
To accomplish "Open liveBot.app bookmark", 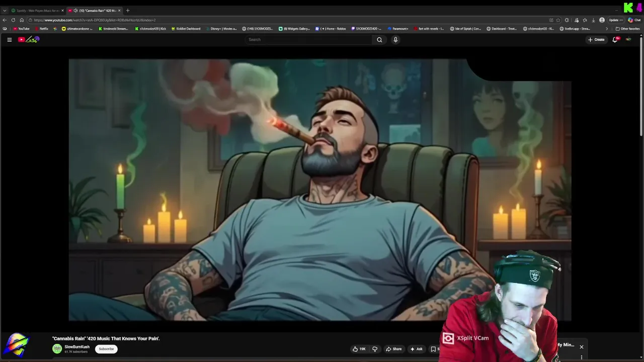I will [574, 29].
